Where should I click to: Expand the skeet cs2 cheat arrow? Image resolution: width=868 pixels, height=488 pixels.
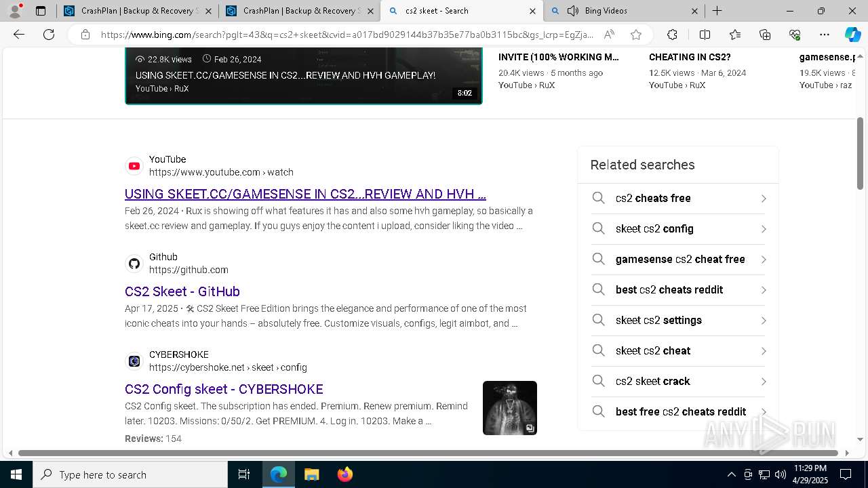point(764,351)
